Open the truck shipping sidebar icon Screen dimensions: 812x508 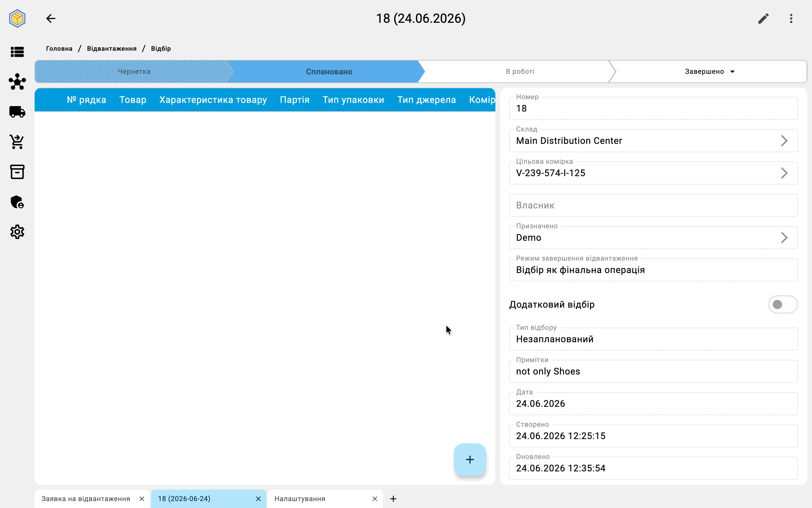click(x=17, y=112)
